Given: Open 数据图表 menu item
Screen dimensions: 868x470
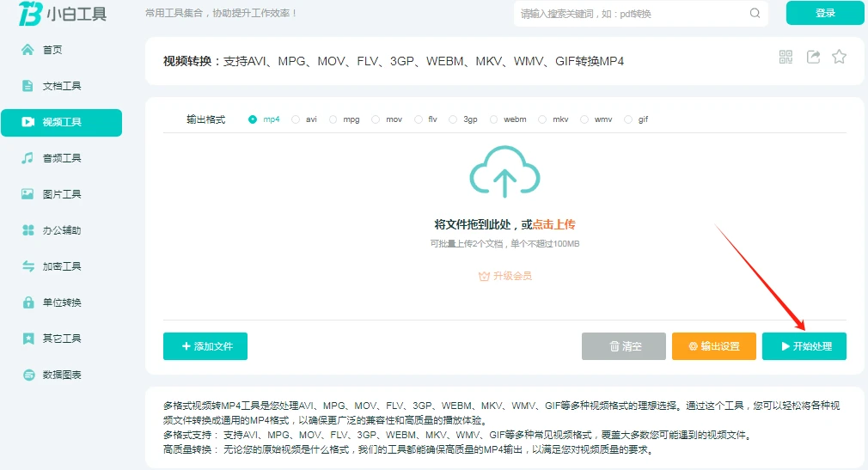Looking at the screenshot, I should pyautogui.click(x=61, y=375).
